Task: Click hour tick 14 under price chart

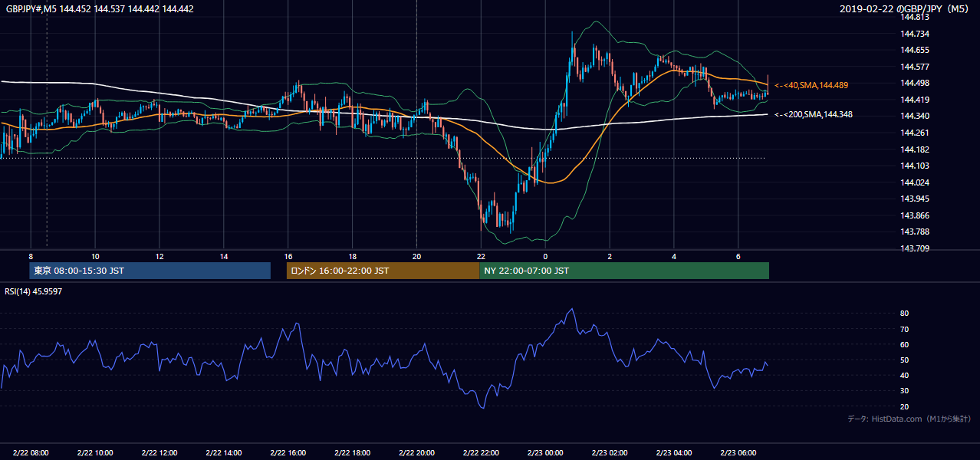Action: (x=224, y=256)
